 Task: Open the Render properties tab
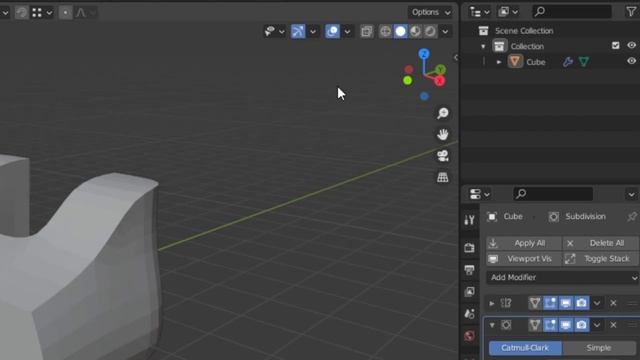[x=469, y=248]
